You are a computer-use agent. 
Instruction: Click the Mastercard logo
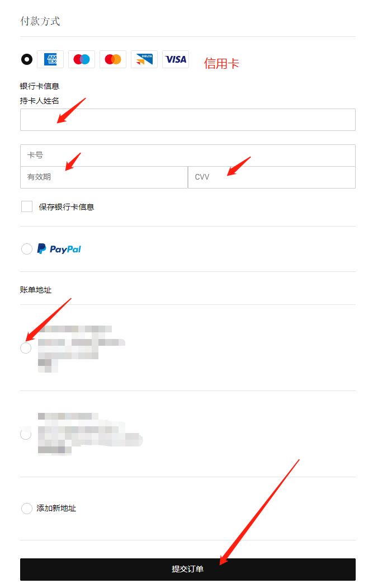coord(113,59)
